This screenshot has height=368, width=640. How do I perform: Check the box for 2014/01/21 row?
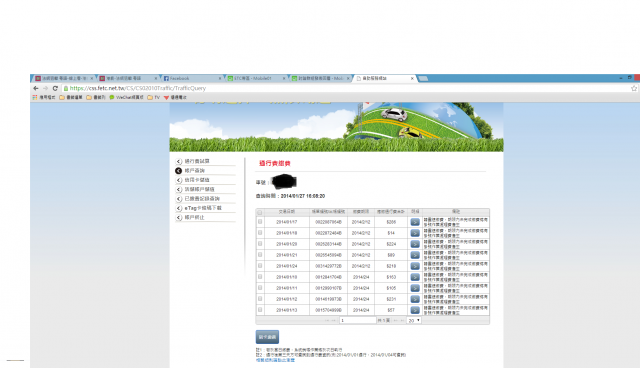260,255
